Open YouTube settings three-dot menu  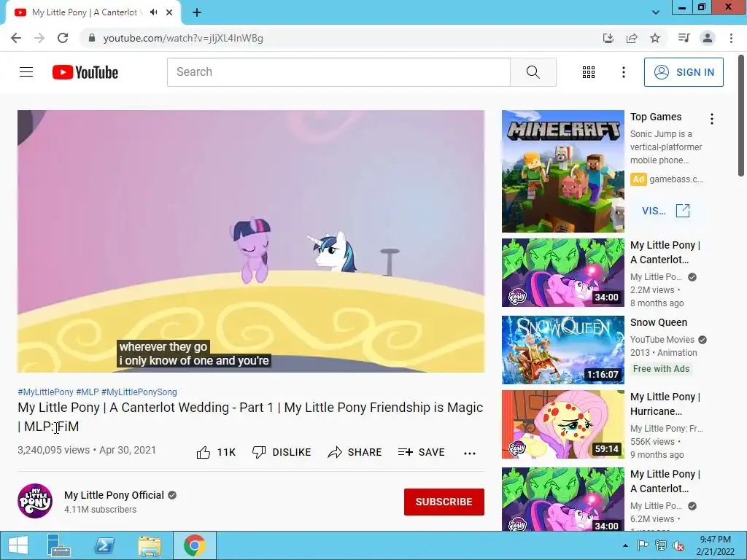[x=623, y=72]
